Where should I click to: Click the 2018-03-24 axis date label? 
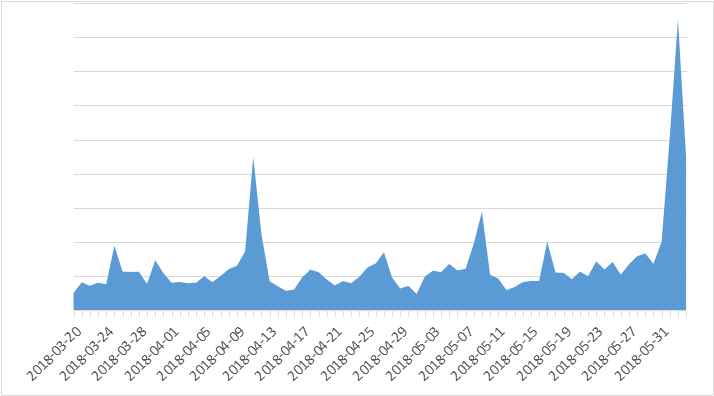coord(87,354)
